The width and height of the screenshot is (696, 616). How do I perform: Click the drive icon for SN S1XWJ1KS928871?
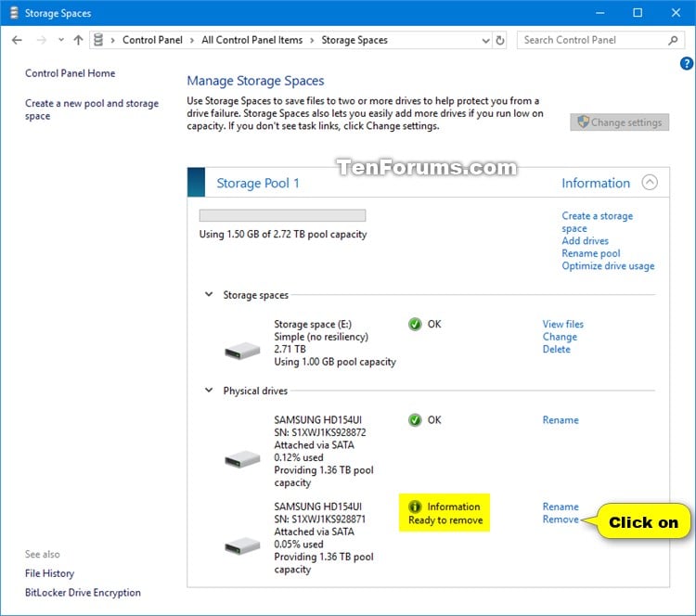click(x=242, y=545)
